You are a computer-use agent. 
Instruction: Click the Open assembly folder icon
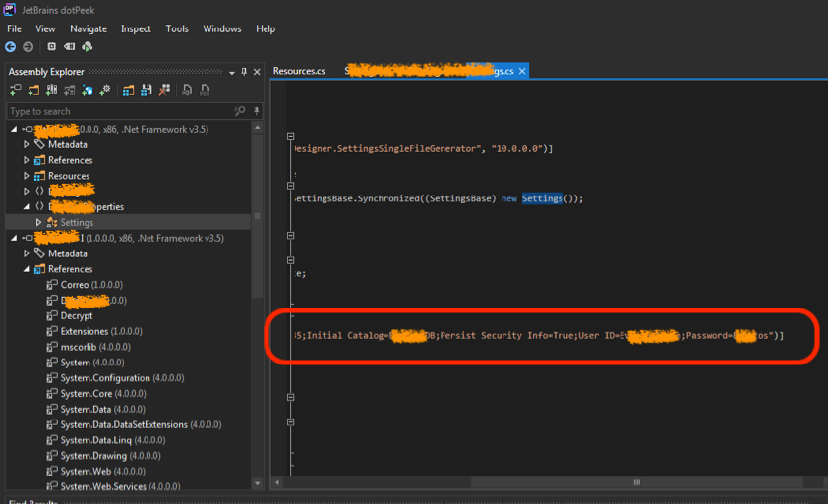pos(32,90)
